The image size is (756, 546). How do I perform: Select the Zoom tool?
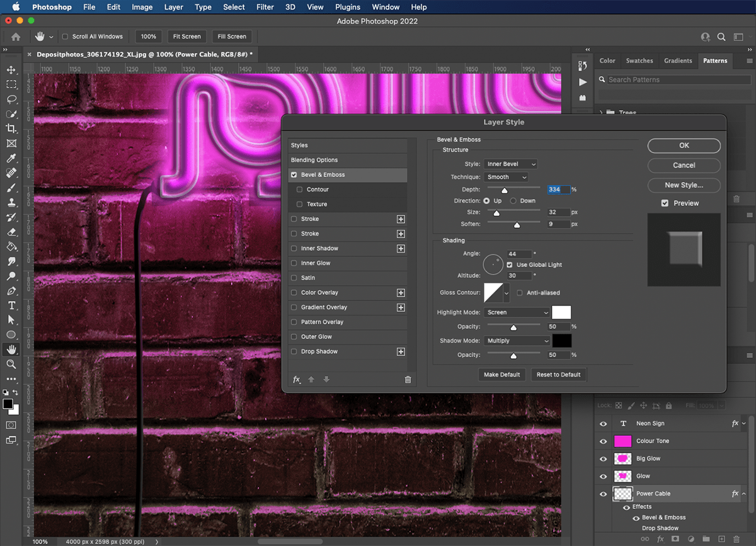11,364
